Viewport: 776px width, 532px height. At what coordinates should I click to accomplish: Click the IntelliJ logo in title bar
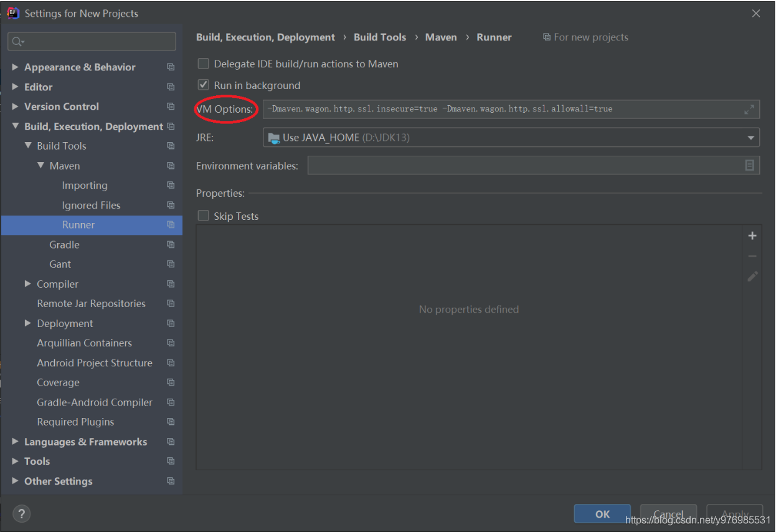(x=13, y=13)
